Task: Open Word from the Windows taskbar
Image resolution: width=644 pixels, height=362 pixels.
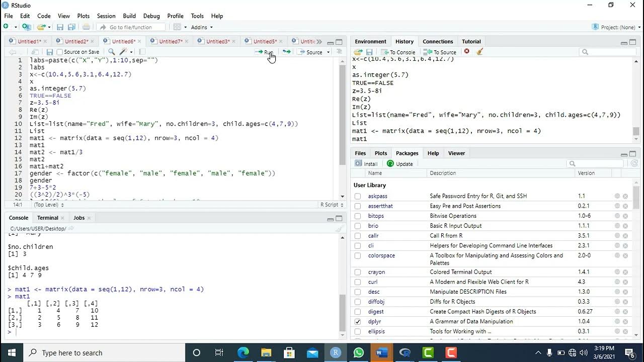Action: (x=382, y=353)
